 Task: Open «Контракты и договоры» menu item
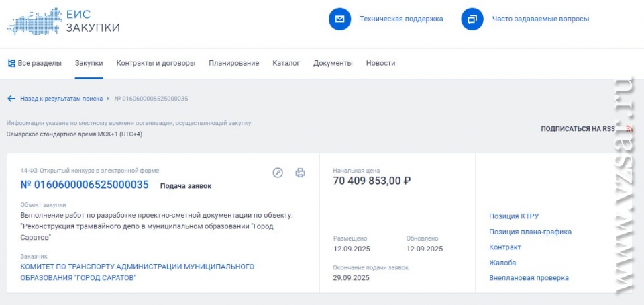(x=156, y=63)
